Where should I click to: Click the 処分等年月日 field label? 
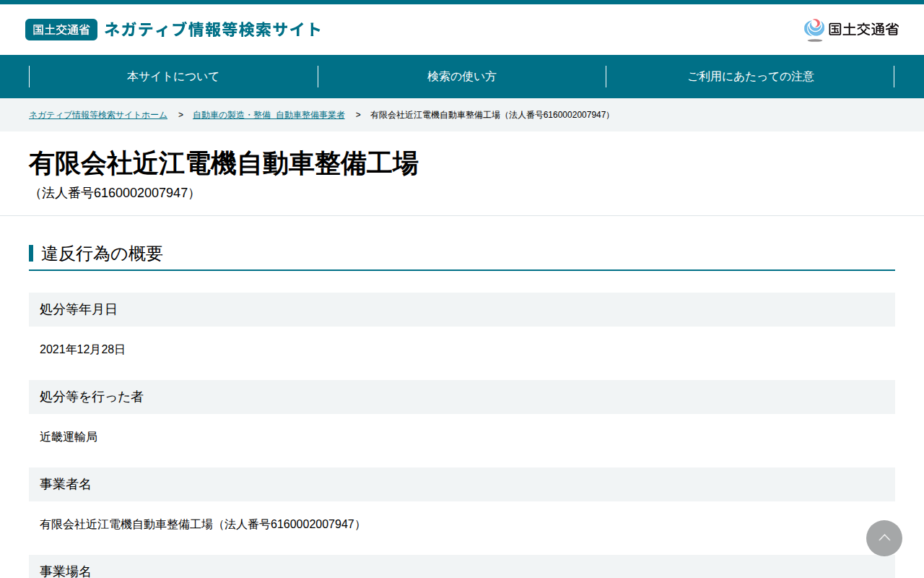(x=79, y=309)
